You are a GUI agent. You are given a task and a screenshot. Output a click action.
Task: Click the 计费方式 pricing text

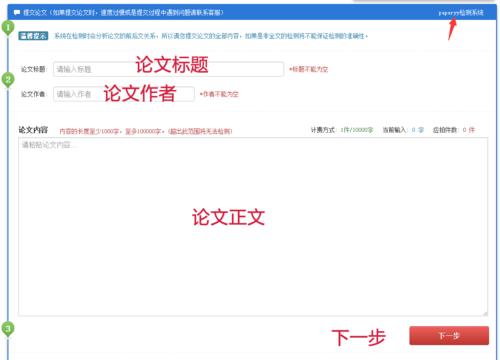click(x=342, y=130)
